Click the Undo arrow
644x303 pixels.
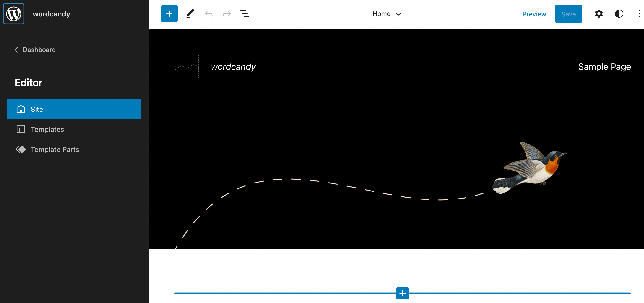pos(209,14)
